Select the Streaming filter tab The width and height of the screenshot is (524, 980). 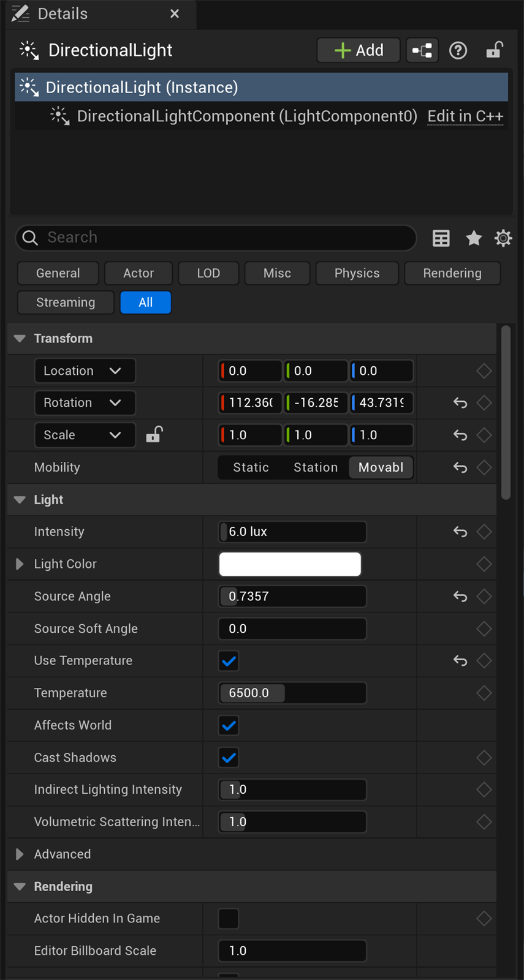click(66, 303)
